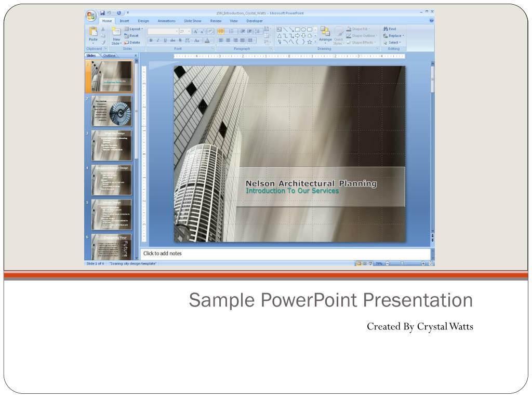This screenshot has height=399, width=532.
Task: Toggle Center text alignment
Action: [x=228, y=41]
